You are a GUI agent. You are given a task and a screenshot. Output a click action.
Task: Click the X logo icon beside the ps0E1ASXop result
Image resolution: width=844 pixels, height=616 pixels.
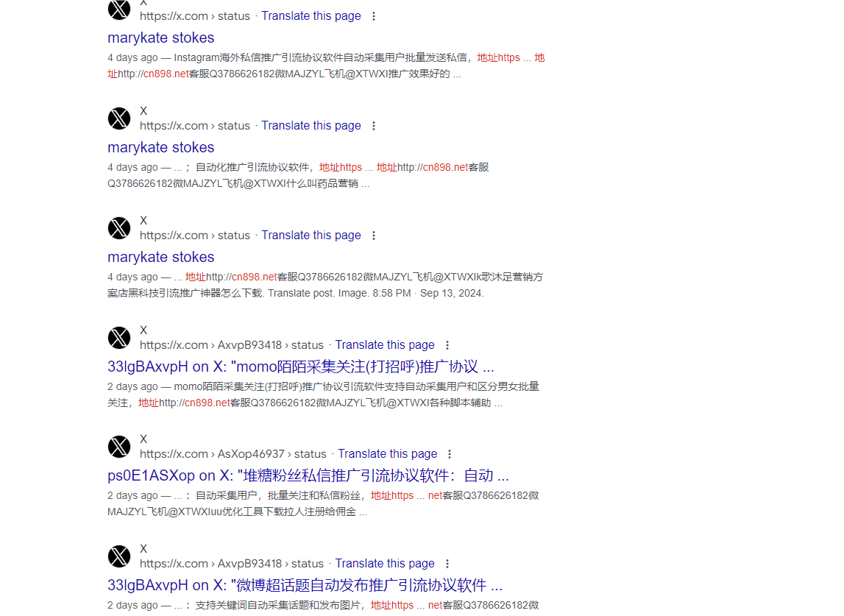coord(118,447)
